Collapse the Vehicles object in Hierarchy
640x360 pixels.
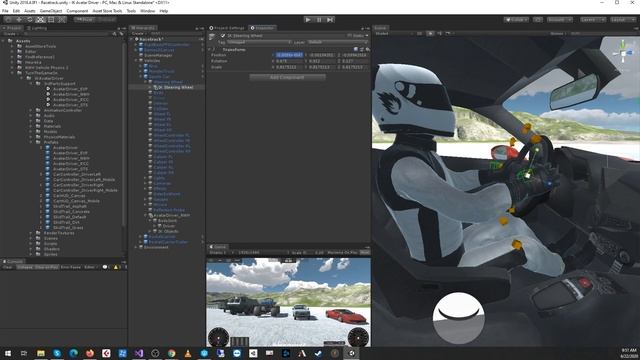[x=136, y=60]
